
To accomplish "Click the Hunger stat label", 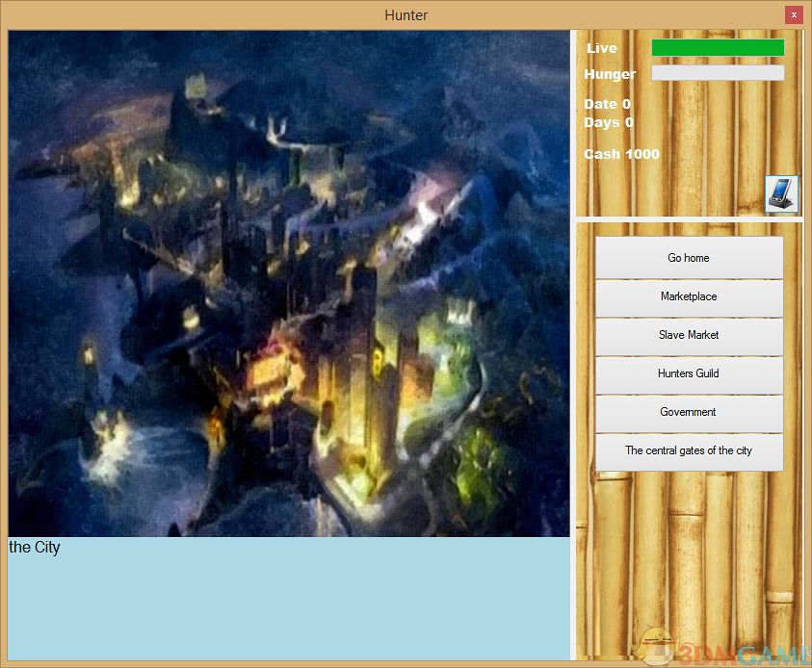I will pos(610,74).
